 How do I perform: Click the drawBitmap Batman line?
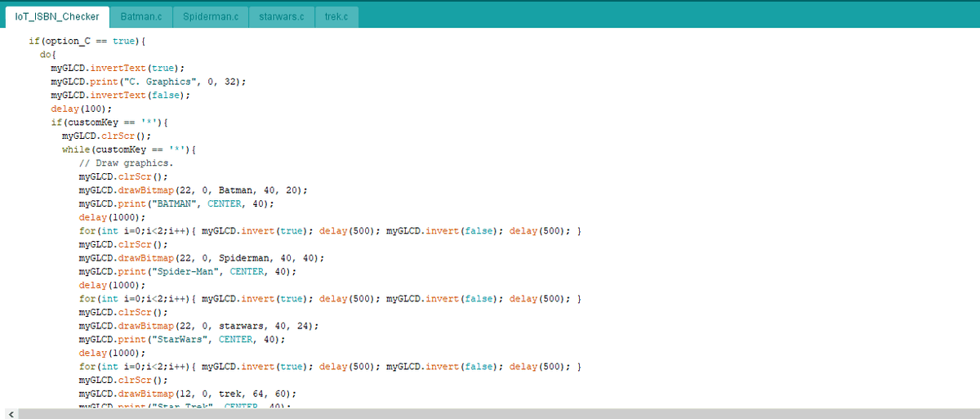click(x=193, y=190)
